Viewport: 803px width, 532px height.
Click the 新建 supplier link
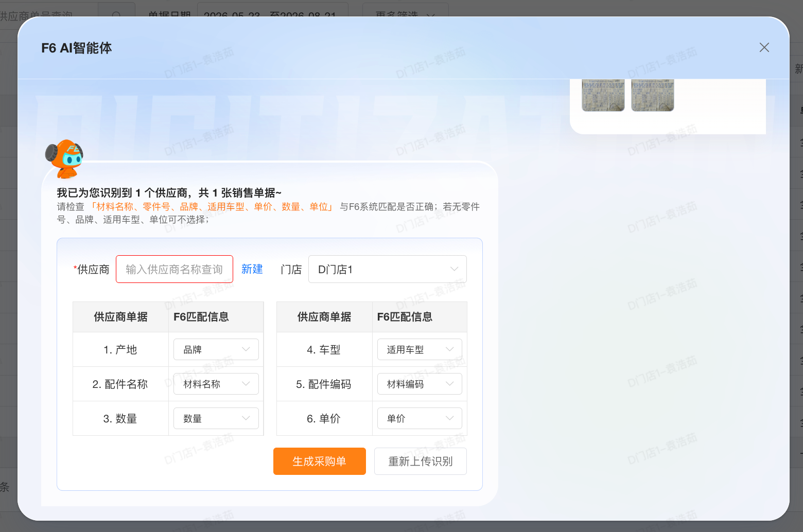(252, 269)
